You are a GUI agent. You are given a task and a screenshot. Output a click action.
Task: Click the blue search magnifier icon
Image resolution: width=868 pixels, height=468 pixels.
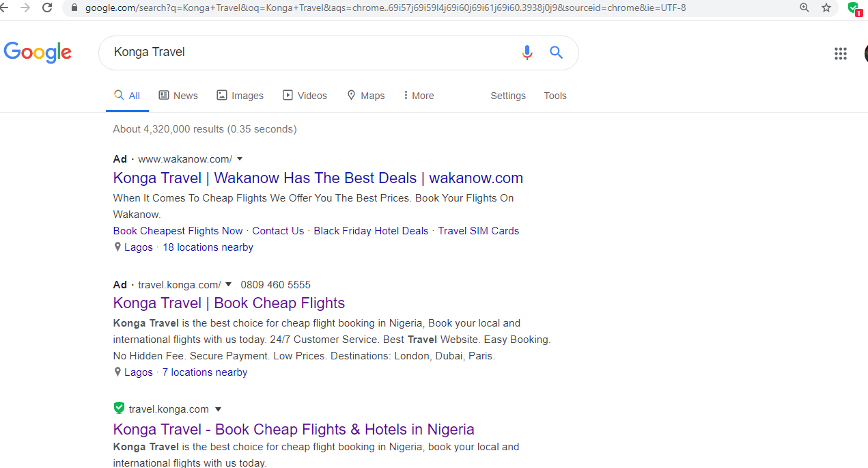tap(557, 53)
